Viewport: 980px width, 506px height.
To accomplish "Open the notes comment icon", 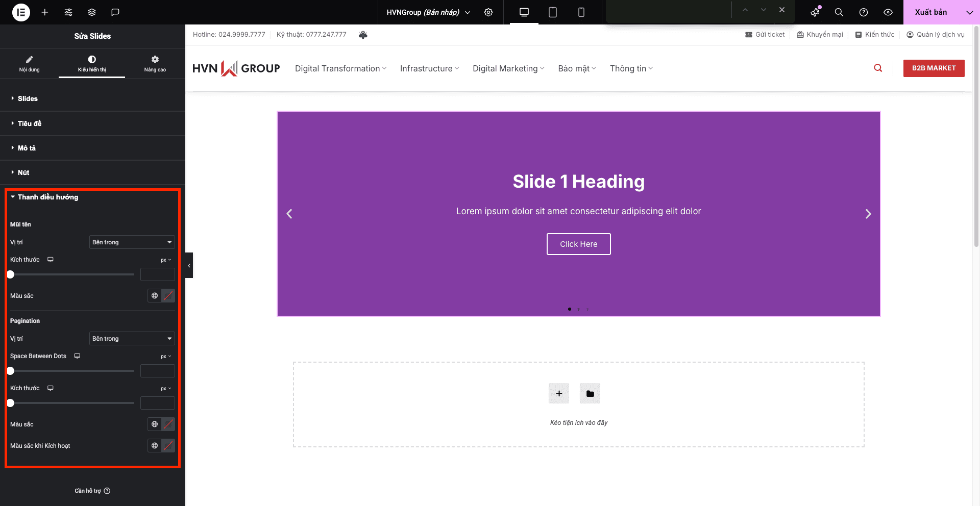I will coord(115,12).
